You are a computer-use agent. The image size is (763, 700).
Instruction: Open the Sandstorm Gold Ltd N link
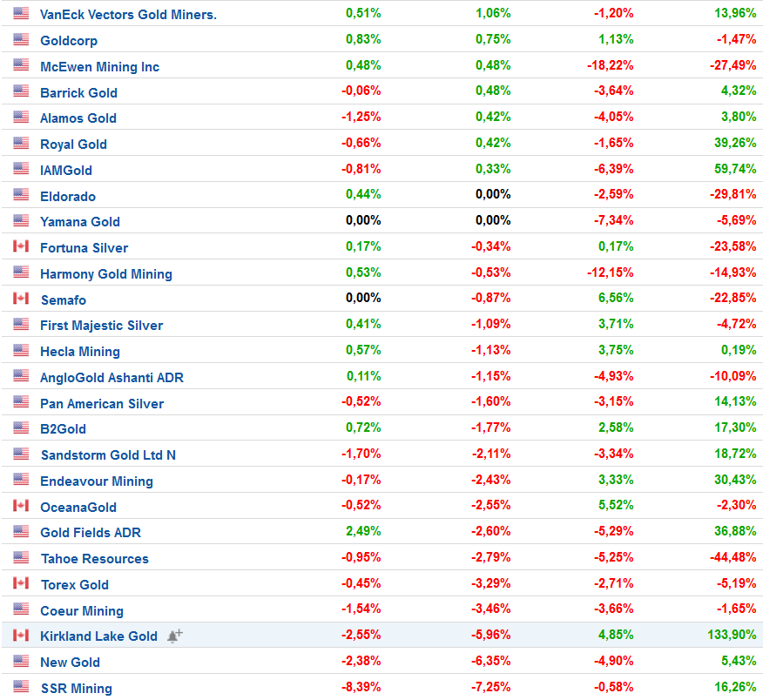(x=109, y=455)
